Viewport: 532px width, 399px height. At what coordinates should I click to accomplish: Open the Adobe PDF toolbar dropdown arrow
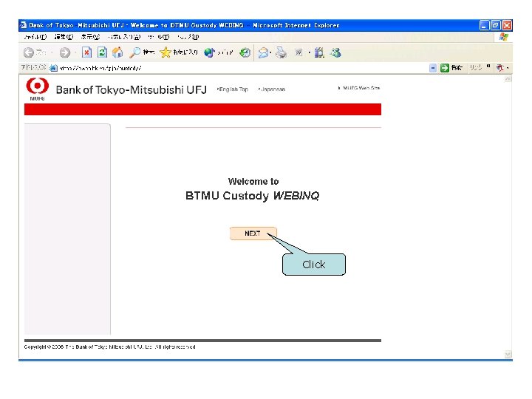508,68
